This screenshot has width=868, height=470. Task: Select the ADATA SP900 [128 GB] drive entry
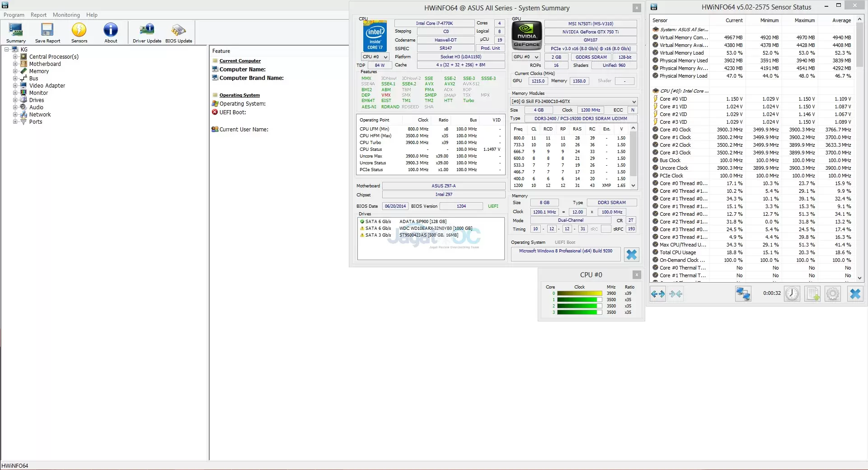(x=423, y=222)
